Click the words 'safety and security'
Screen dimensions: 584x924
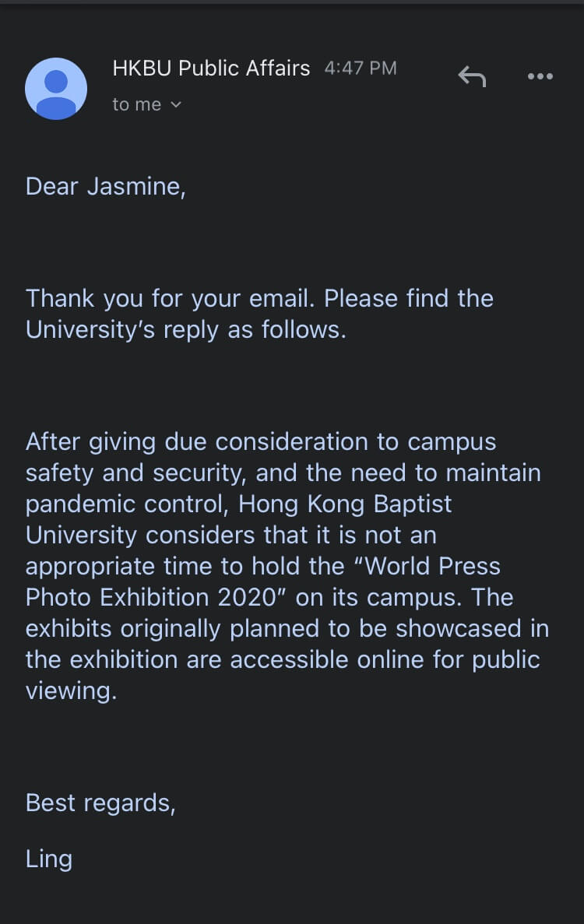135,473
